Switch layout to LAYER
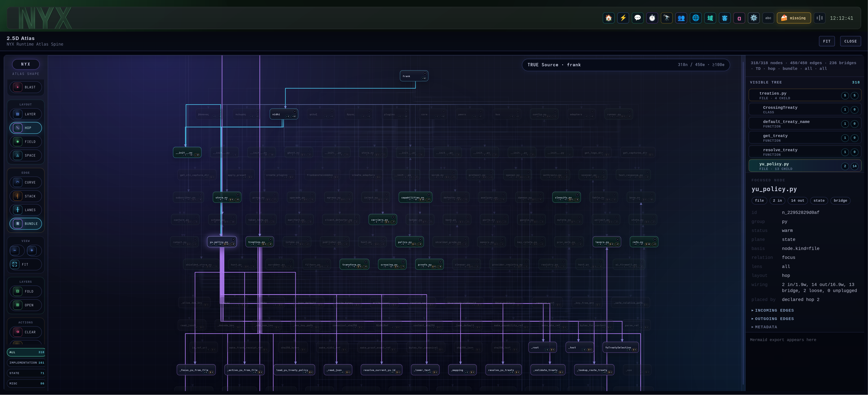868x395 pixels. point(26,114)
